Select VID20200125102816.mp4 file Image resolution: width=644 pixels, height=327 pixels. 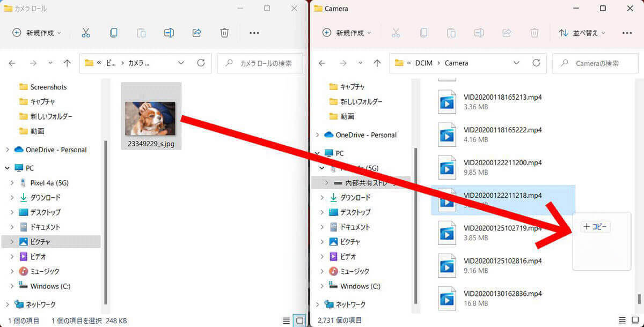click(503, 266)
